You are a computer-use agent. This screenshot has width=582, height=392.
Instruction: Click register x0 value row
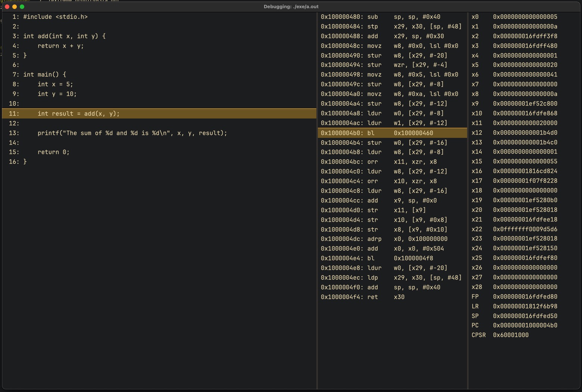pos(524,17)
